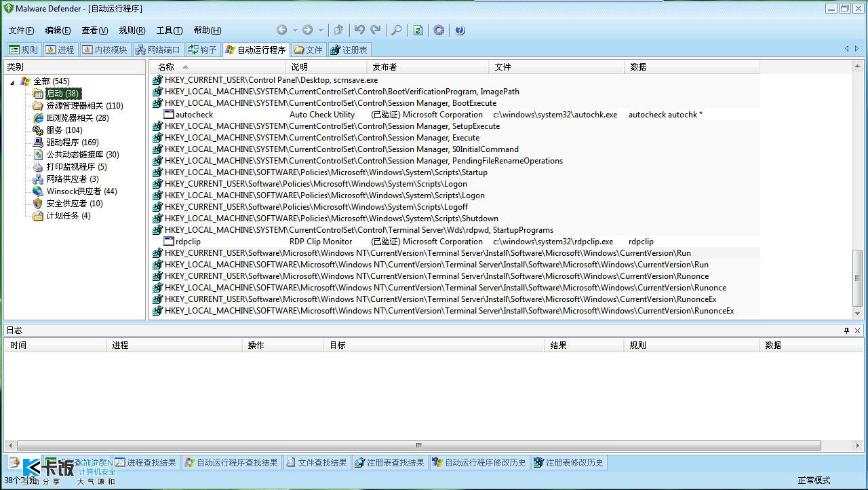The width and height of the screenshot is (868, 490).
Task: Open the 查看(V) menu
Action: 94,31
